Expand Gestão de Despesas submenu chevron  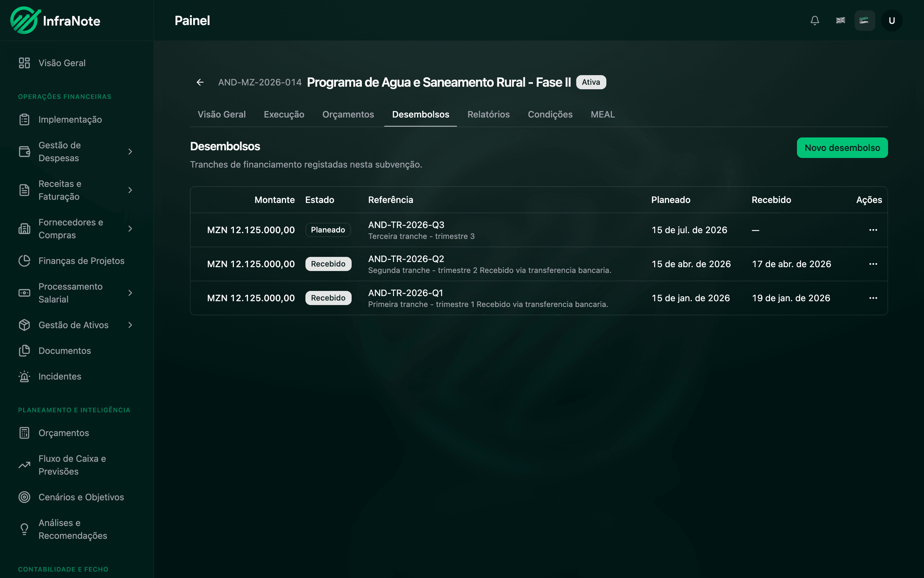pos(130,152)
